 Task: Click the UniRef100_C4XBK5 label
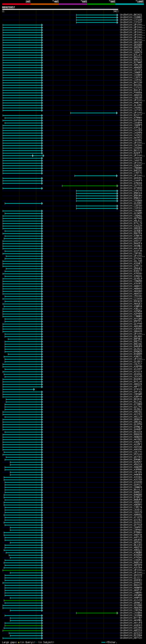coord(131,75)
